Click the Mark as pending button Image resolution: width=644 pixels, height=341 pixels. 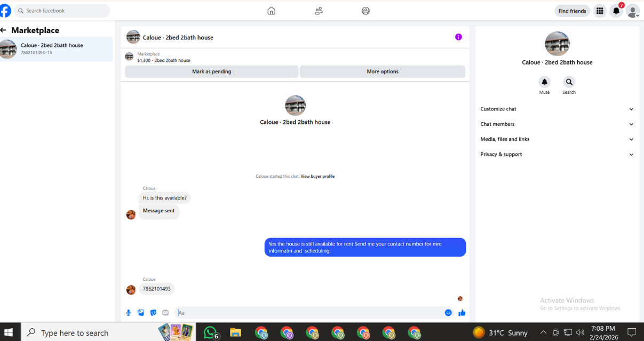pos(211,72)
